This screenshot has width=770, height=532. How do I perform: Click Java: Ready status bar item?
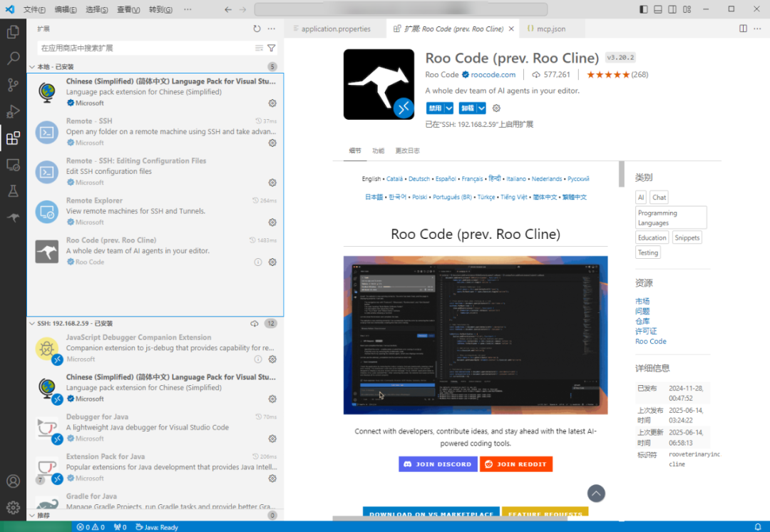(157, 526)
